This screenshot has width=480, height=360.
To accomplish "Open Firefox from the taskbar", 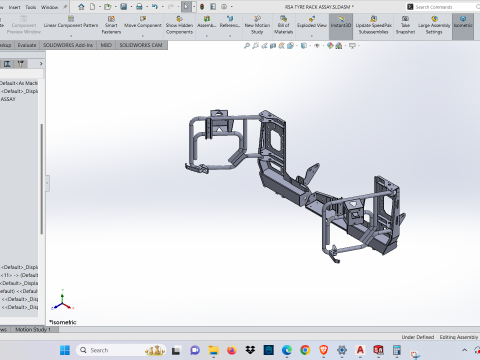I will tap(232, 350).
